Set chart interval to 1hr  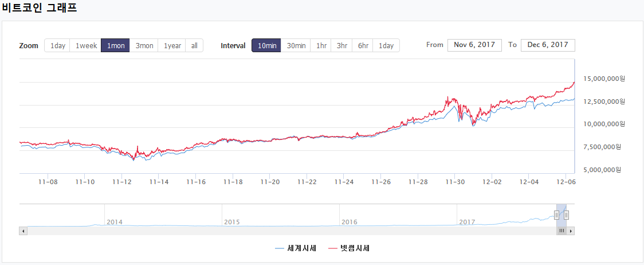pyautogui.click(x=321, y=46)
